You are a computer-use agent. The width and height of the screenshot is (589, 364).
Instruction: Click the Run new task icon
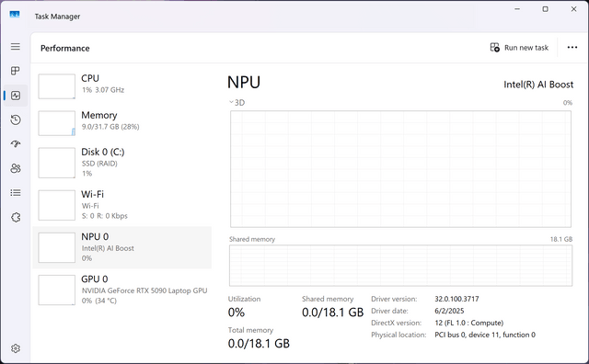tap(495, 47)
